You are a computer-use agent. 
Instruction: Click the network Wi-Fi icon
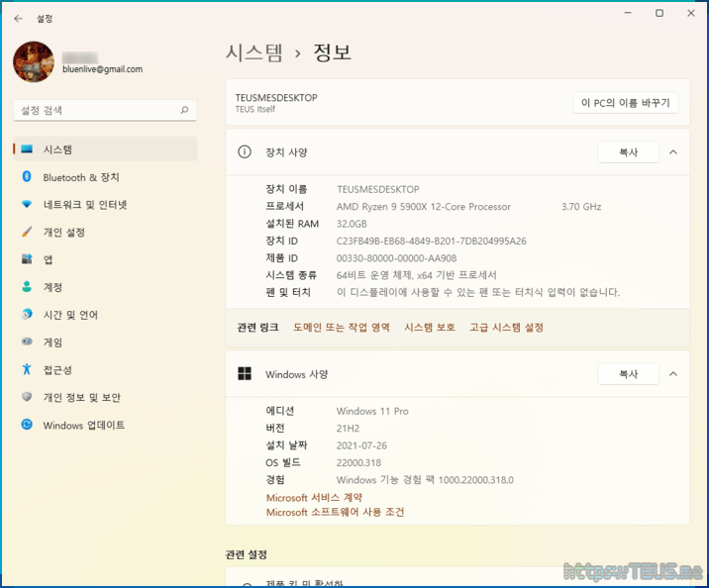point(27,204)
